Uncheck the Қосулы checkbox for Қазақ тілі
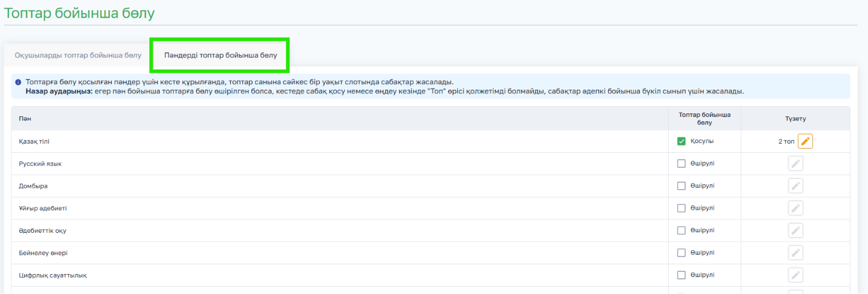 coord(681,141)
